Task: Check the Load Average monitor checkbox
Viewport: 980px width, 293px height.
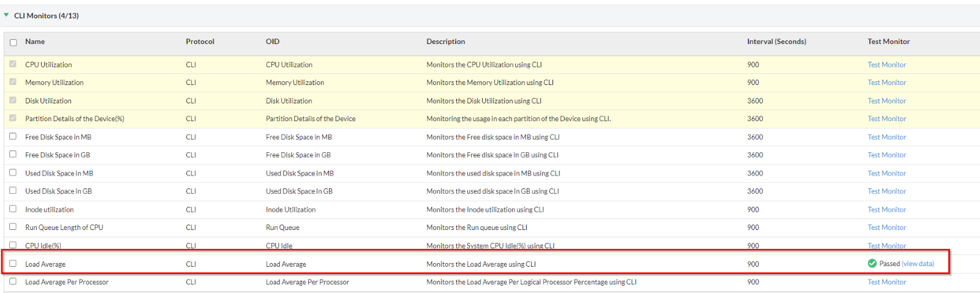Action: coord(13,264)
